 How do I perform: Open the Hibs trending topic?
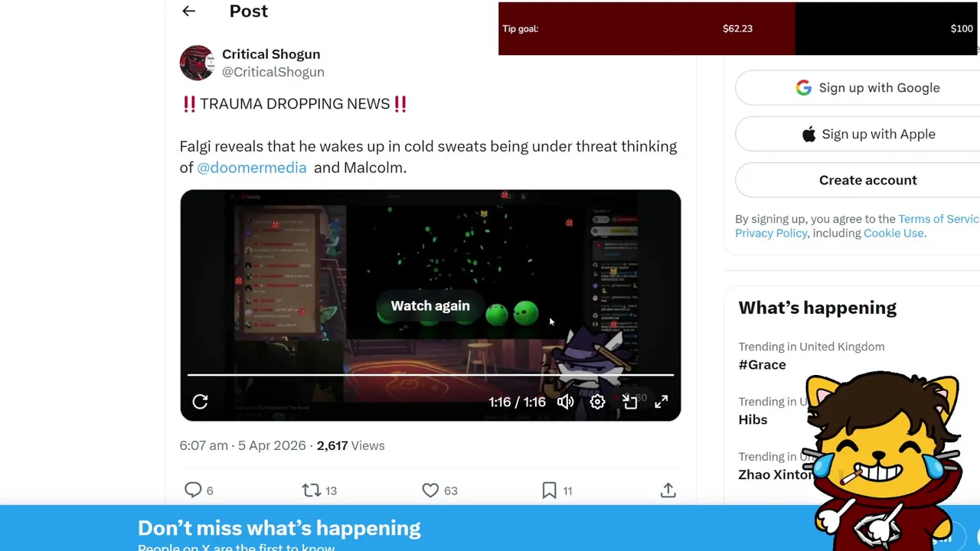(753, 419)
